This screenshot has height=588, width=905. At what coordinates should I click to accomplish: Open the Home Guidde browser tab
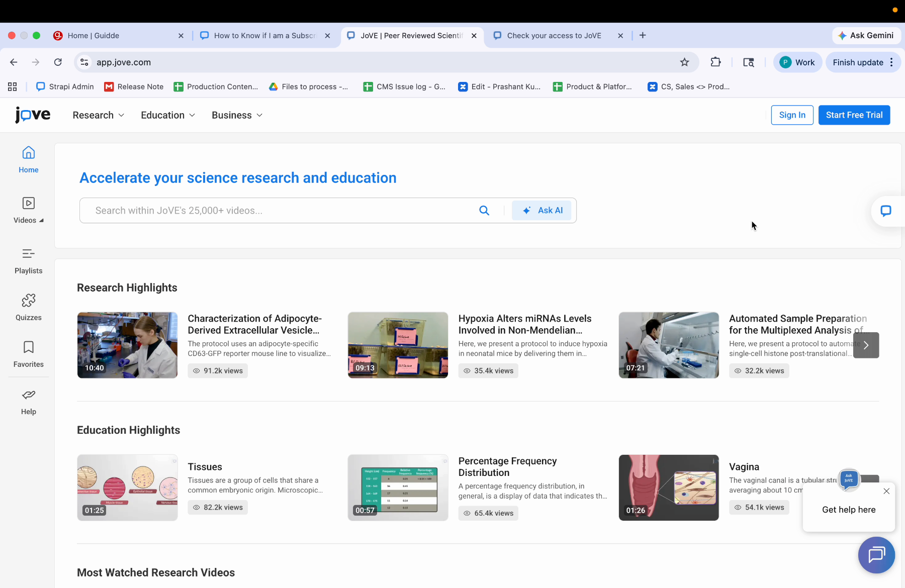pos(93,35)
